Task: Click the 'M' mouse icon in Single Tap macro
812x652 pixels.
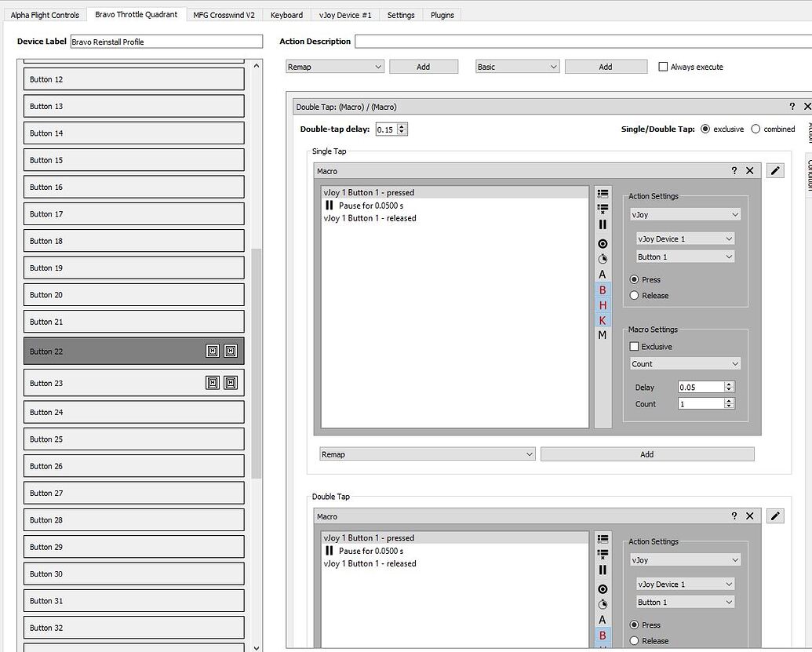Action: 603,335
